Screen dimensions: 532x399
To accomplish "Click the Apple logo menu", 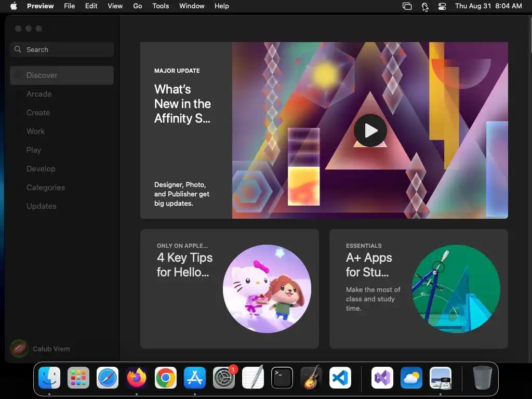I will point(14,6).
